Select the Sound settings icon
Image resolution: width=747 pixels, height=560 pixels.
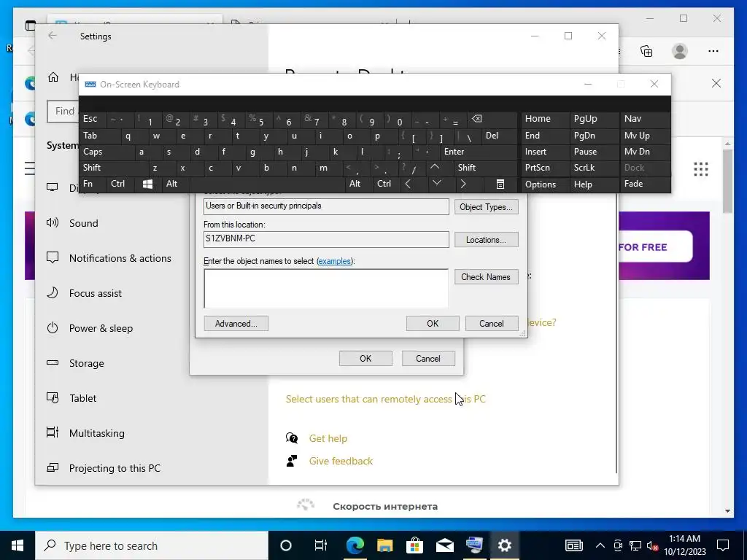[x=53, y=222]
